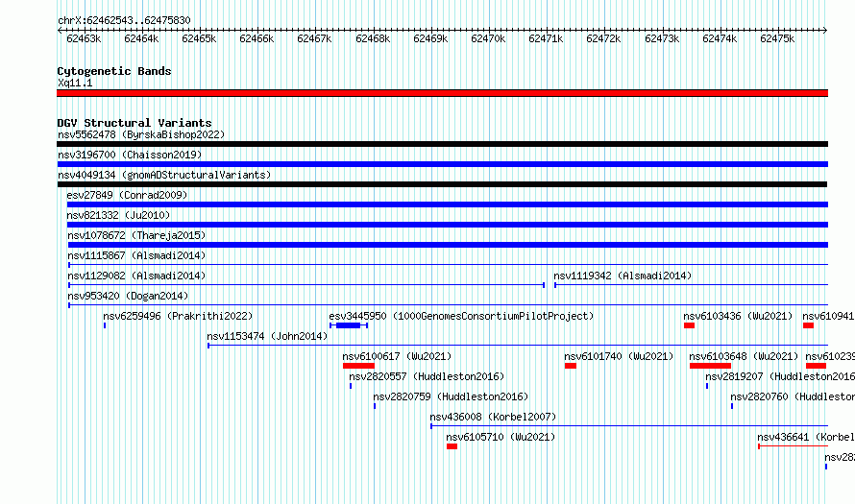Click nsv6103436 (Wu2021) label
The height and width of the screenshot is (504, 855).
click(738, 316)
